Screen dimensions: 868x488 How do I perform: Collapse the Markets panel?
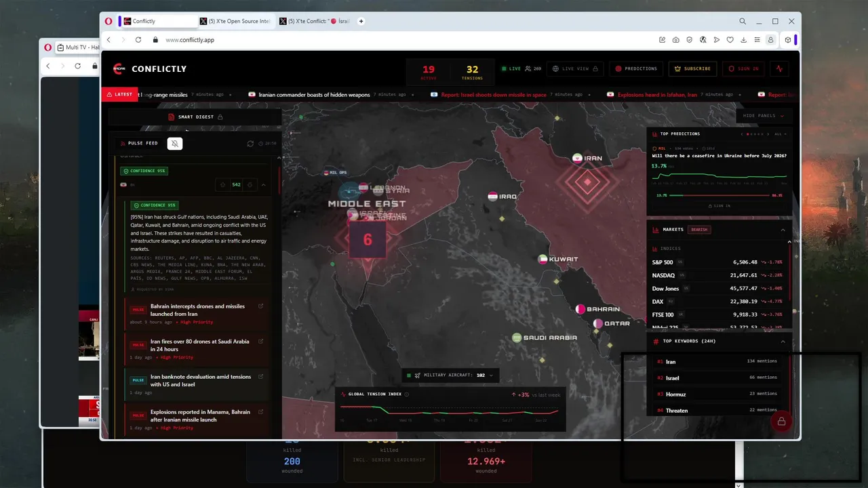pyautogui.click(x=783, y=230)
